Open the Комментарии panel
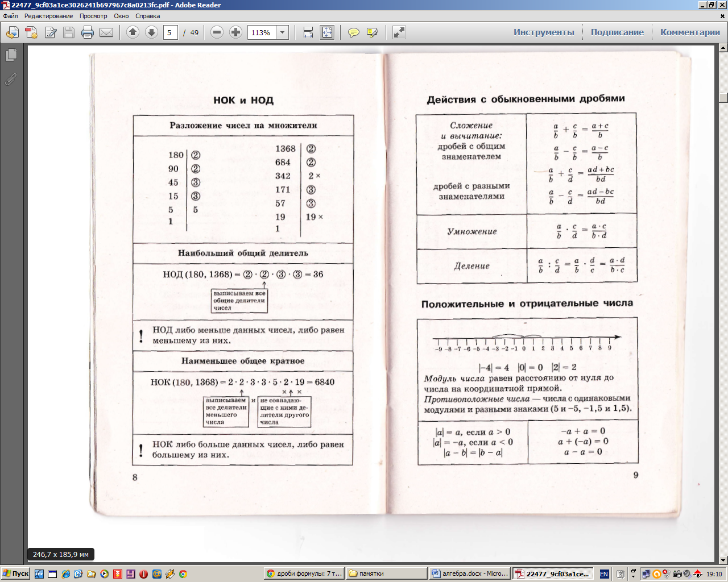The image size is (728, 582). click(x=690, y=32)
